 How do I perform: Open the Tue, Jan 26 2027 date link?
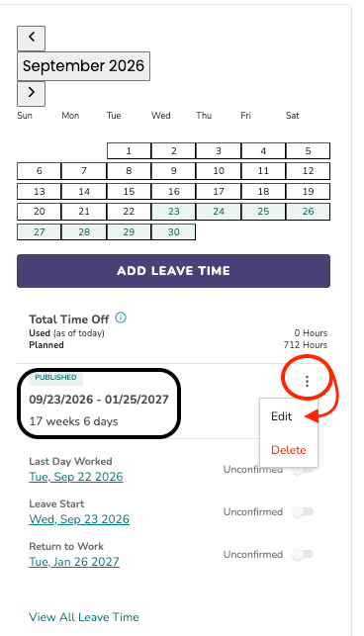pos(74,562)
